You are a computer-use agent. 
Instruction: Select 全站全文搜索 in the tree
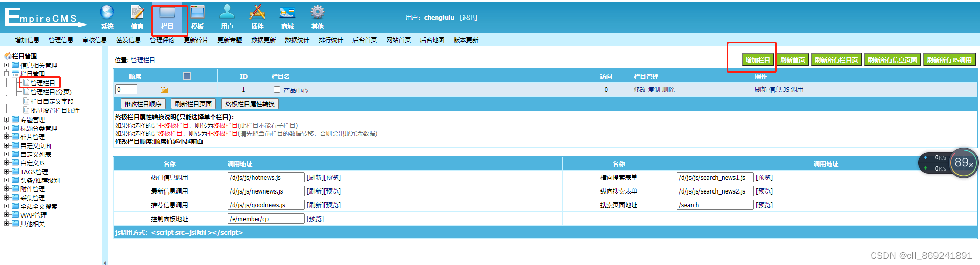[x=39, y=207]
